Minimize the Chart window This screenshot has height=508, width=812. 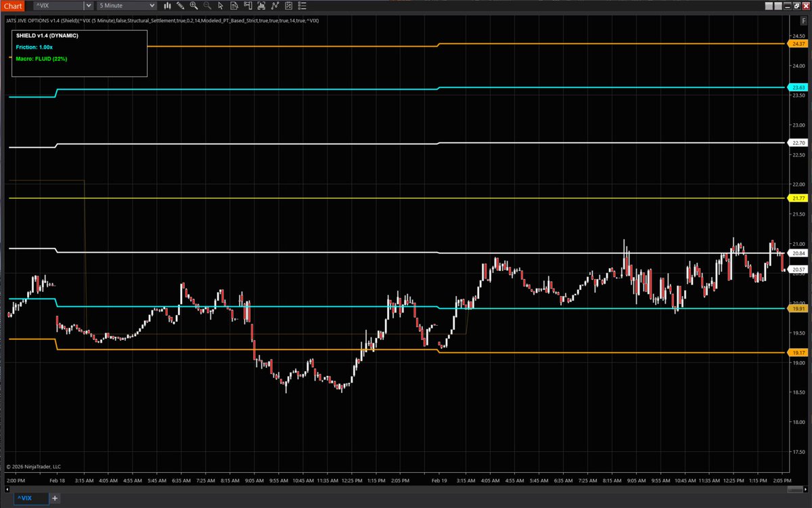(x=787, y=6)
